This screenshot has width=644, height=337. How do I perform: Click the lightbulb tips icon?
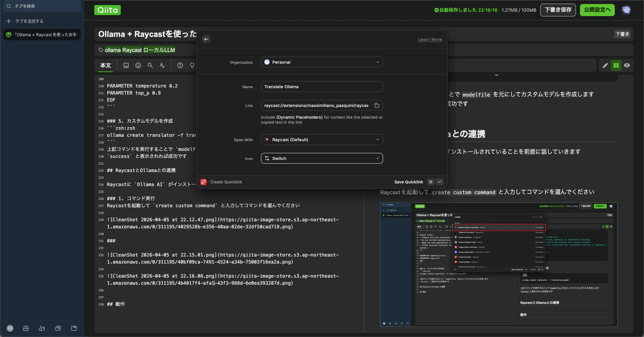point(192,65)
